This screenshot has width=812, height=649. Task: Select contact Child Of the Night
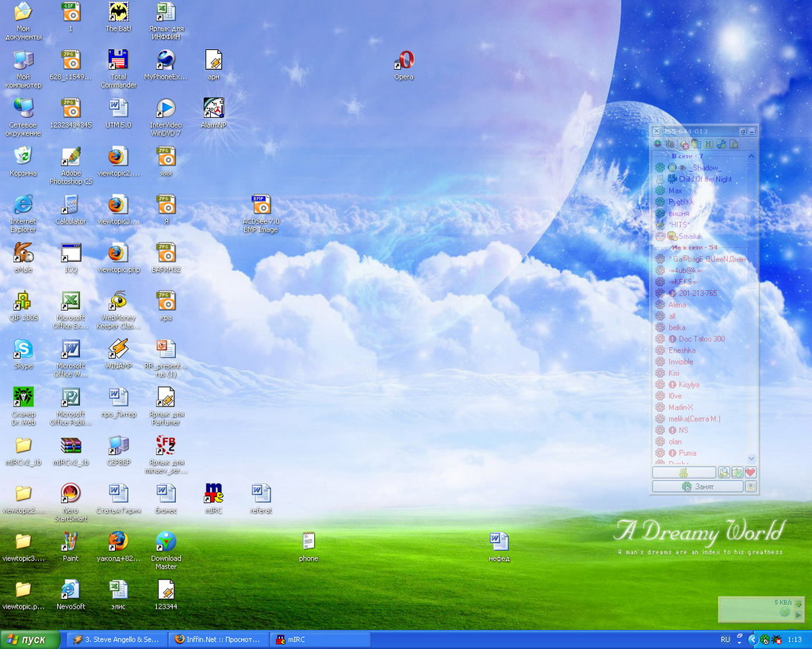(705, 179)
